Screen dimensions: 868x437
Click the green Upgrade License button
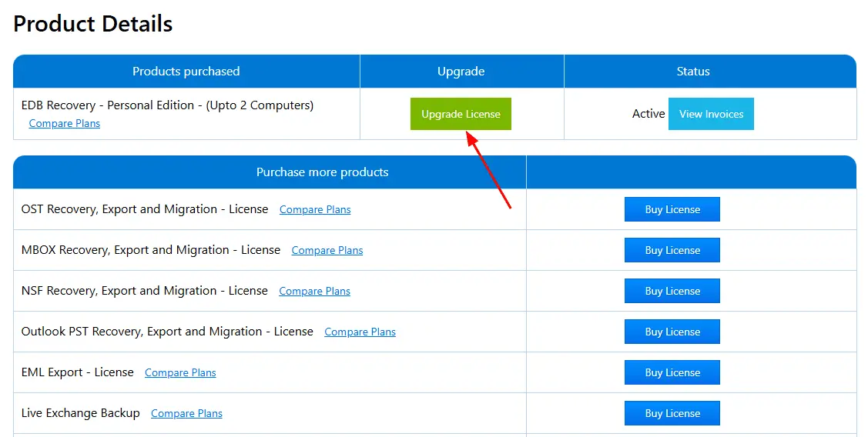pyautogui.click(x=461, y=114)
